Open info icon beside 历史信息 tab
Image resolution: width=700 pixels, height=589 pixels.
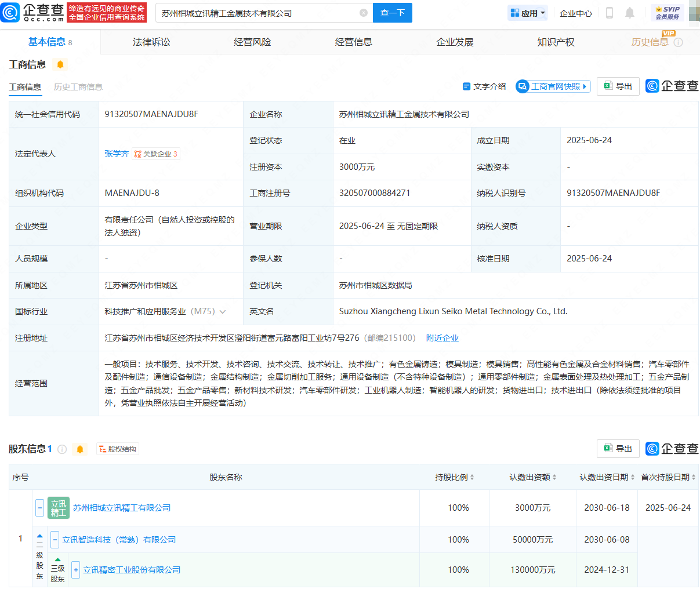(x=678, y=42)
